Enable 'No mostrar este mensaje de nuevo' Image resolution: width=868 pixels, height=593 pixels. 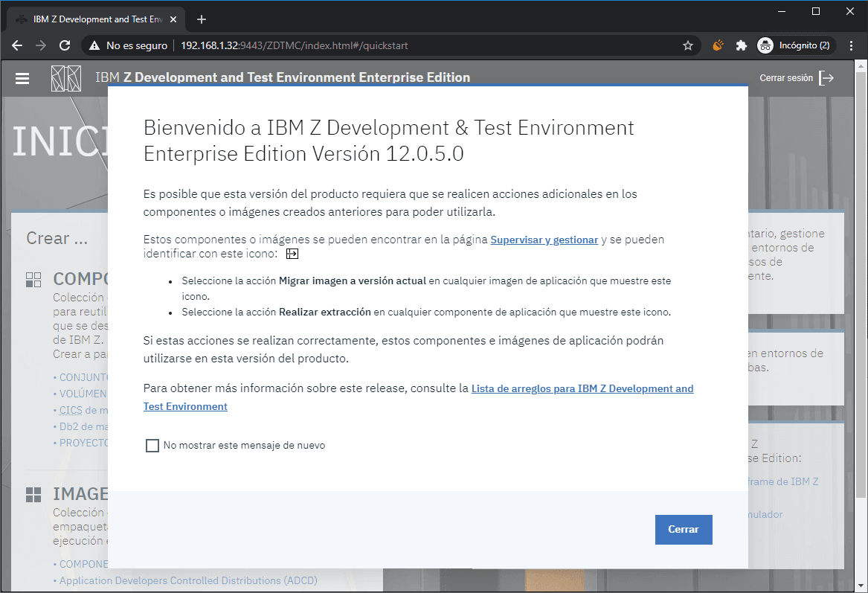152,446
